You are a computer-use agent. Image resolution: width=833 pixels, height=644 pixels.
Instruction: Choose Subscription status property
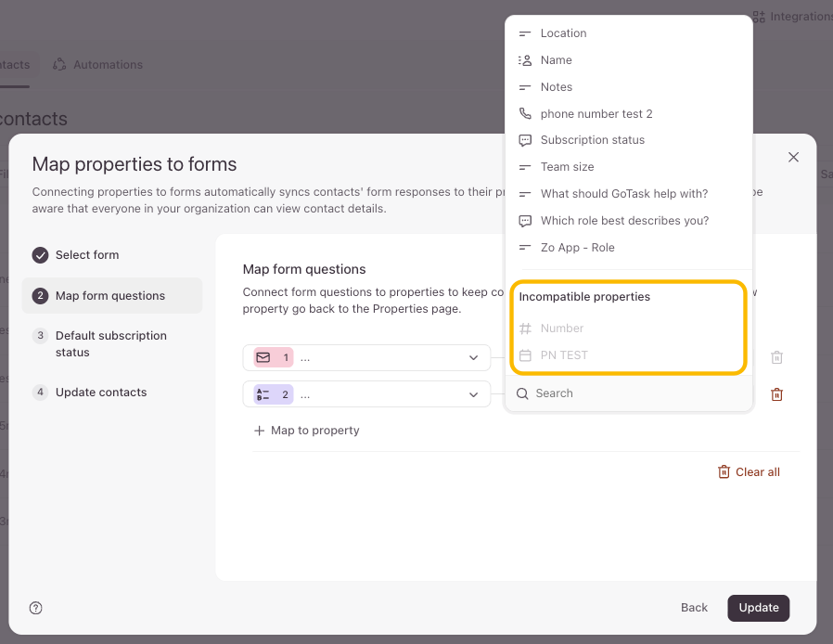tap(592, 140)
